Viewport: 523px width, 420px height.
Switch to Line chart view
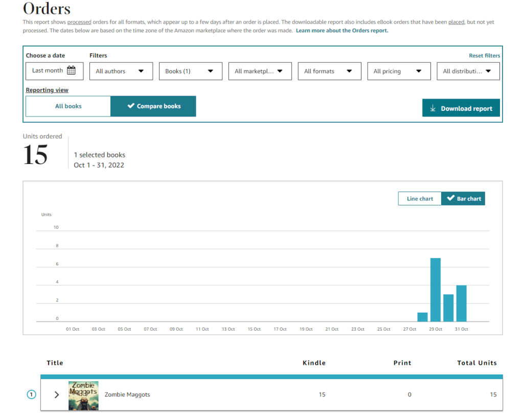pos(419,199)
